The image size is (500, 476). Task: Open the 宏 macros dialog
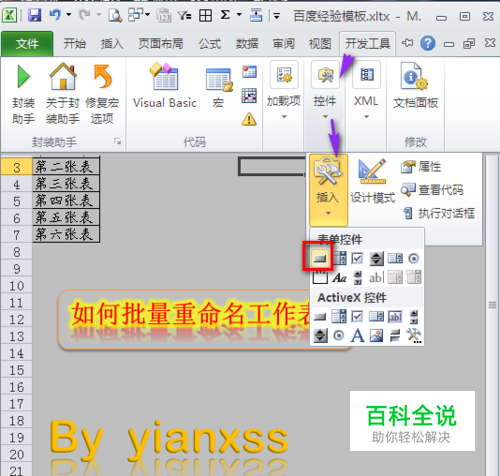[x=219, y=86]
